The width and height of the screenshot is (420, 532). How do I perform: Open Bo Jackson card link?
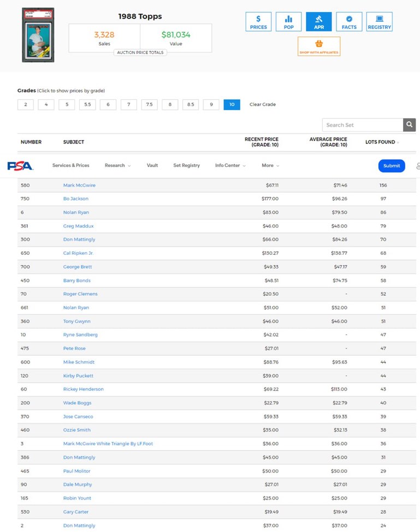pos(76,199)
